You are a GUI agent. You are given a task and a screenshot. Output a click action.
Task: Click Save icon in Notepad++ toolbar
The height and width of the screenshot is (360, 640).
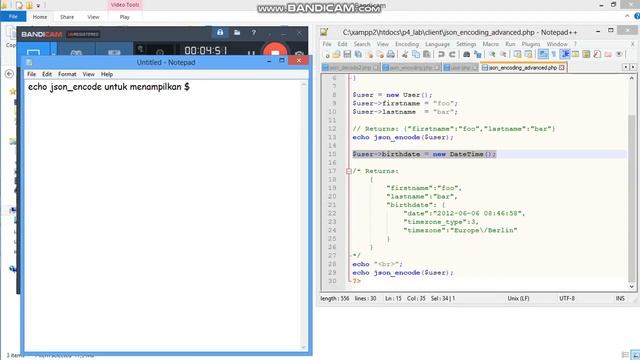(347, 54)
